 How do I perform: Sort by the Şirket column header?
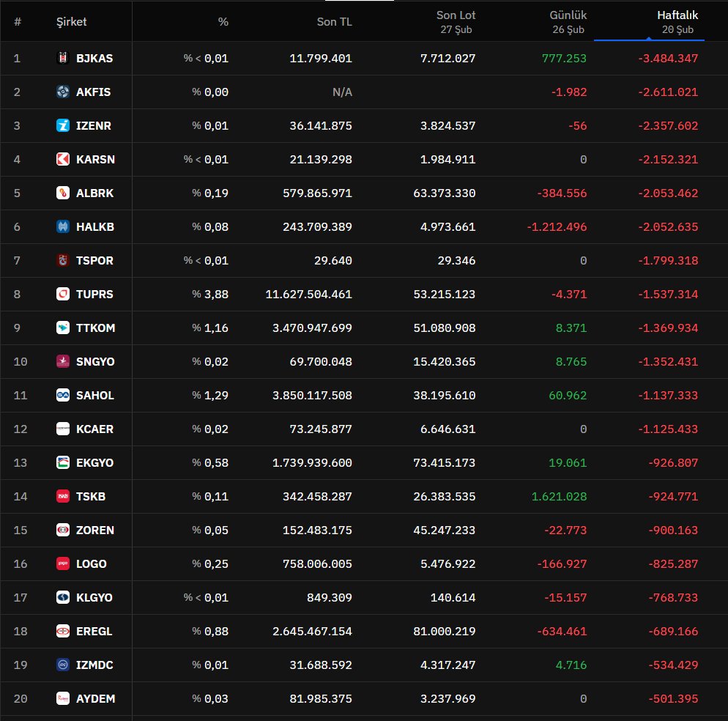click(x=72, y=22)
